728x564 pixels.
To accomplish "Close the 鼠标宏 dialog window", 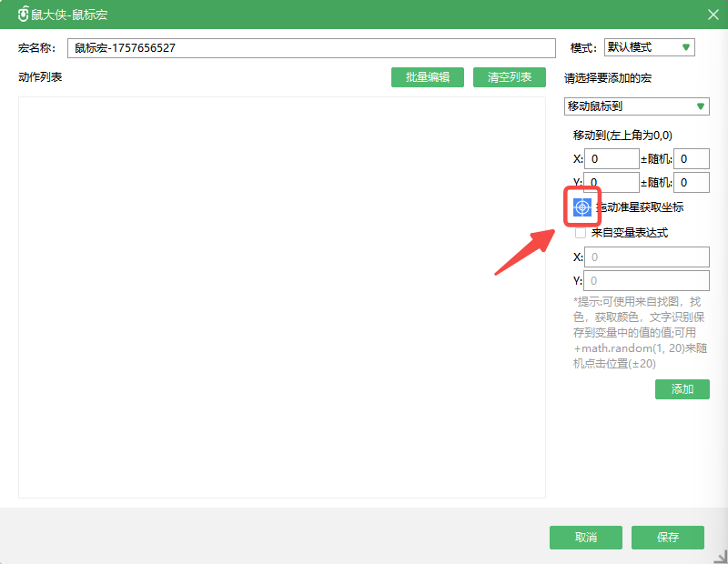I will [x=713, y=15].
